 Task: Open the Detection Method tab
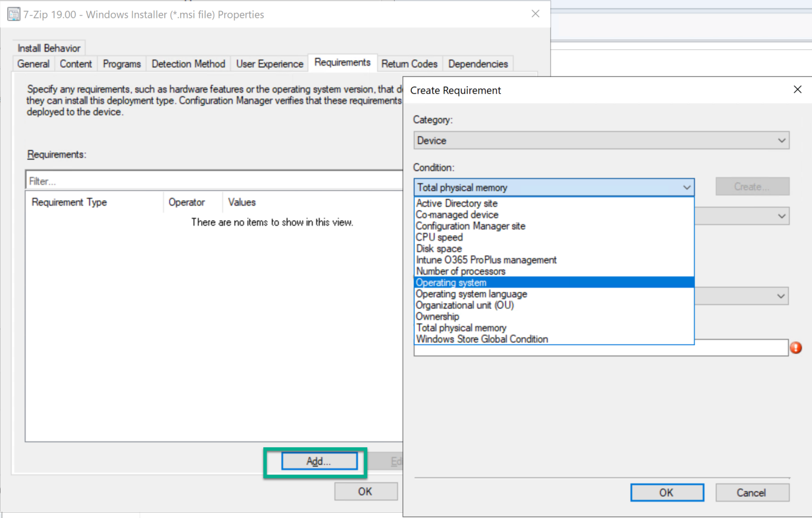pyautogui.click(x=188, y=63)
